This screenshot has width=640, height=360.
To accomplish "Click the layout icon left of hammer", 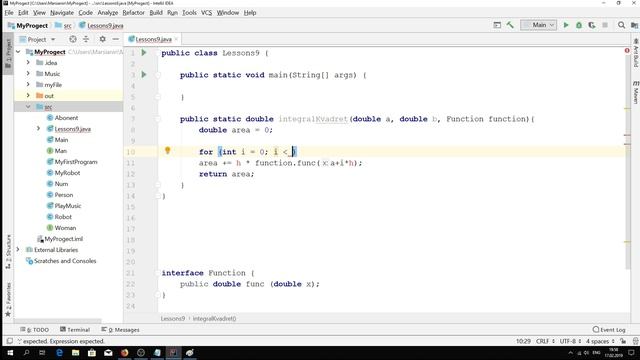I will click(497, 25).
